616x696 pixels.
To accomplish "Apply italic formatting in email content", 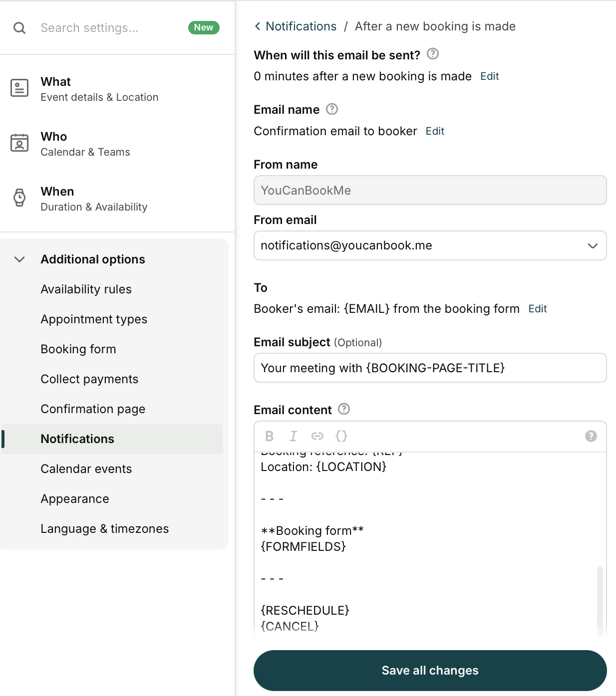I will point(293,436).
